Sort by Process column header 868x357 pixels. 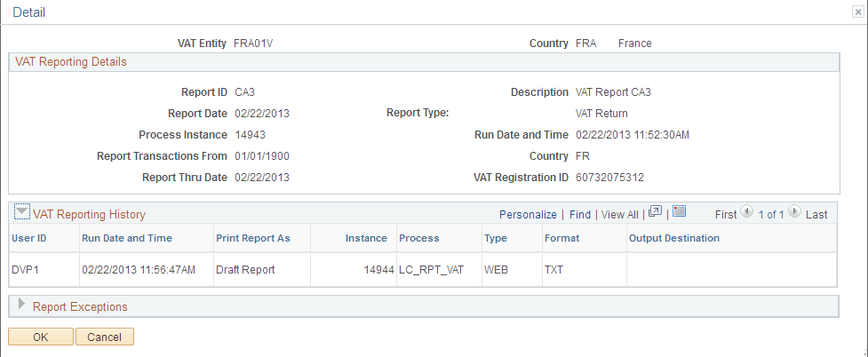[x=419, y=238]
